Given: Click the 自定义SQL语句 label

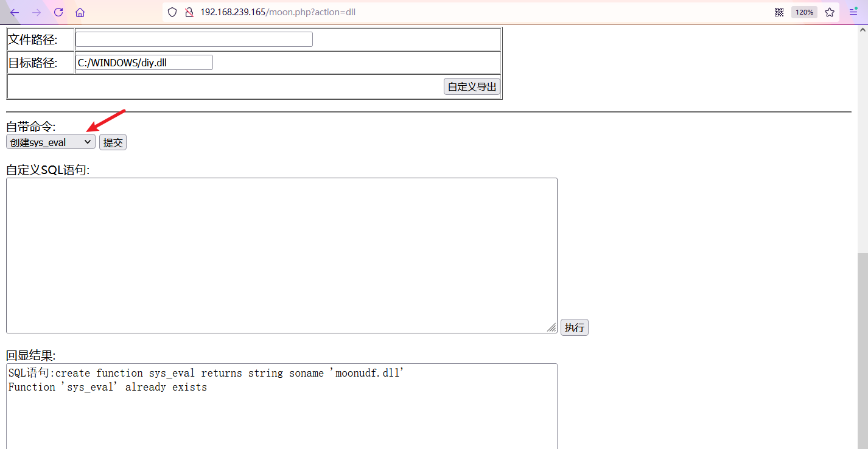Looking at the screenshot, I should coord(48,170).
